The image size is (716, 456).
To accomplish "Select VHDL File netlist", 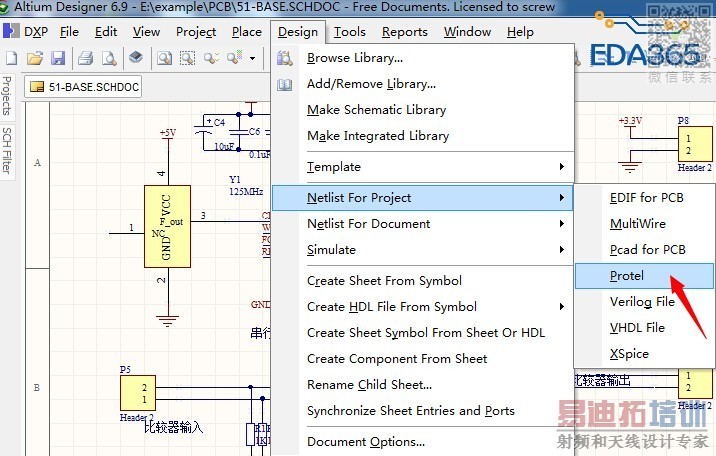I will pos(644,328).
